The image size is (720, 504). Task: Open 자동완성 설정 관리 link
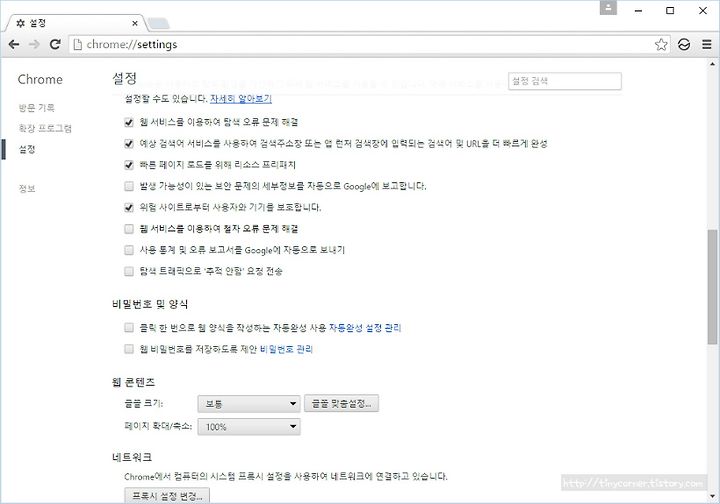365,328
